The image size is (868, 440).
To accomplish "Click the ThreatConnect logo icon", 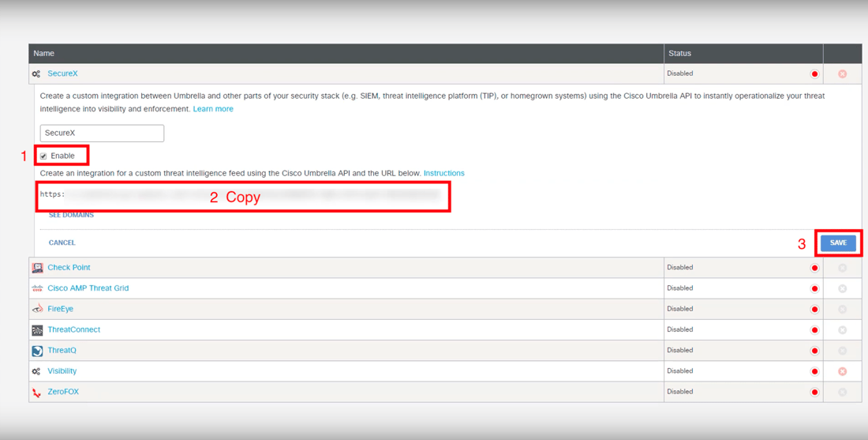I will pyautogui.click(x=37, y=329).
